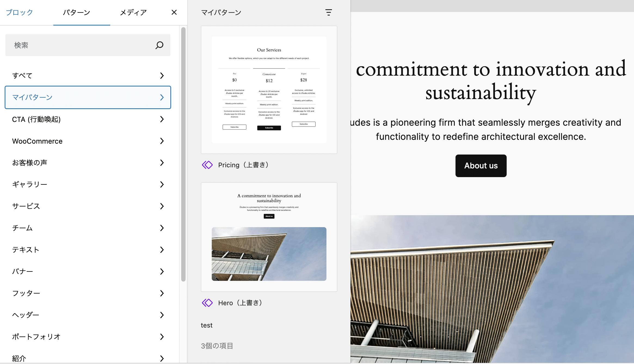Select the すべて category item
This screenshot has height=364, width=634.
point(88,75)
